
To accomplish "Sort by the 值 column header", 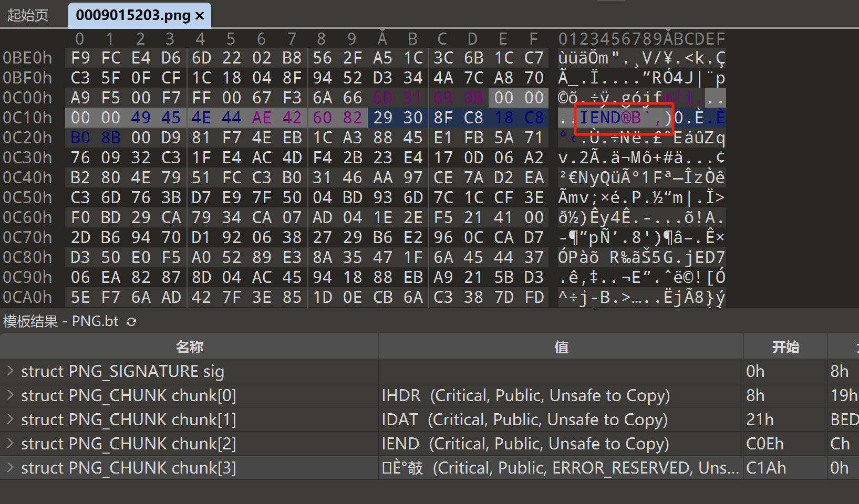I will point(561,346).
